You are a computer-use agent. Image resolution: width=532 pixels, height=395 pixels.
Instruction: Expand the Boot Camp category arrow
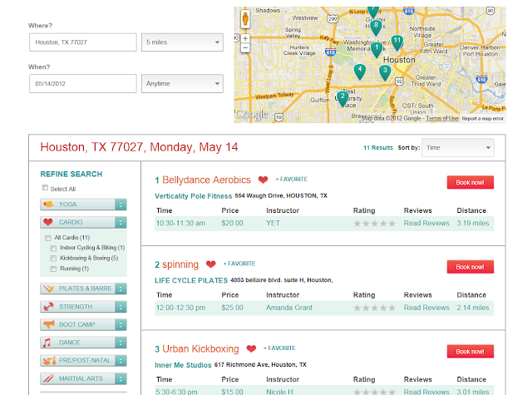pos(121,324)
